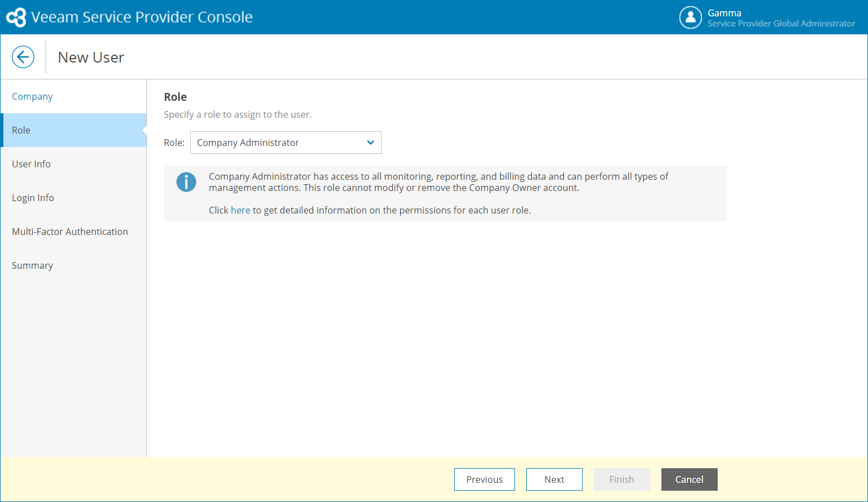Open the Gamma user avatar icon
Viewport: 868px width, 502px height.
(690, 17)
